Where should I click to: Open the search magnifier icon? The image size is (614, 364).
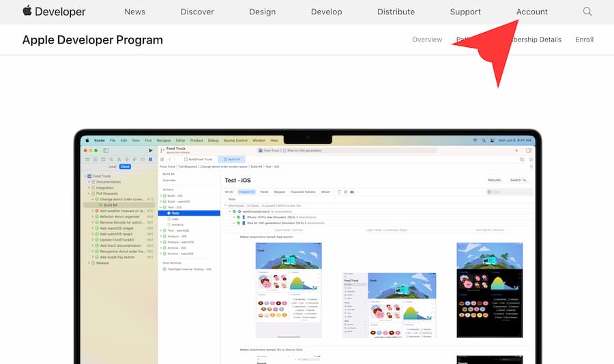click(587, 12)
